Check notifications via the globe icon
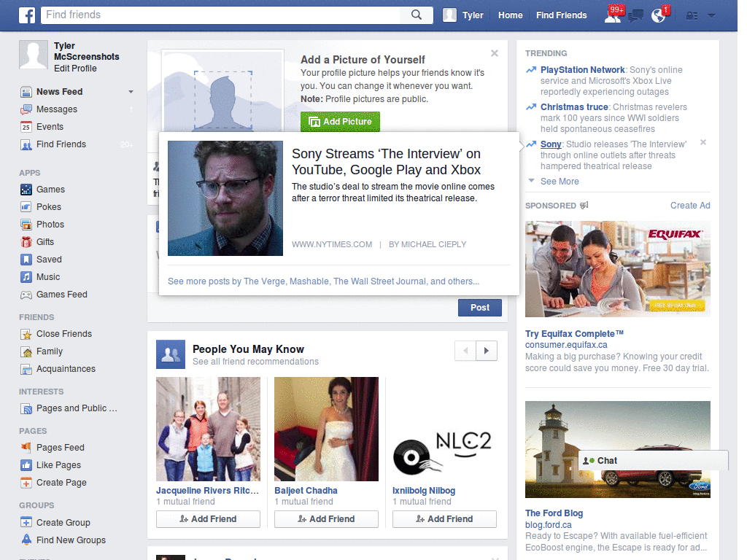Viewport: 747px width, 560px height. (659, 15)
